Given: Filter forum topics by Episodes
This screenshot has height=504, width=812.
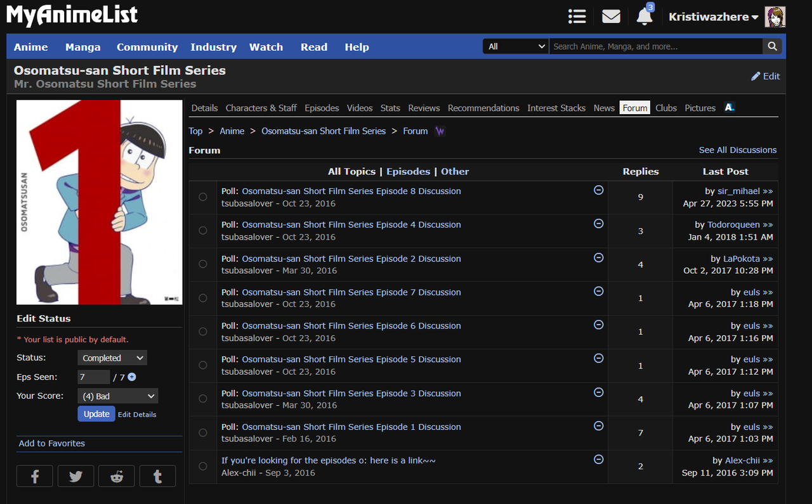Looking at the screenshot, I should [409, 172].
